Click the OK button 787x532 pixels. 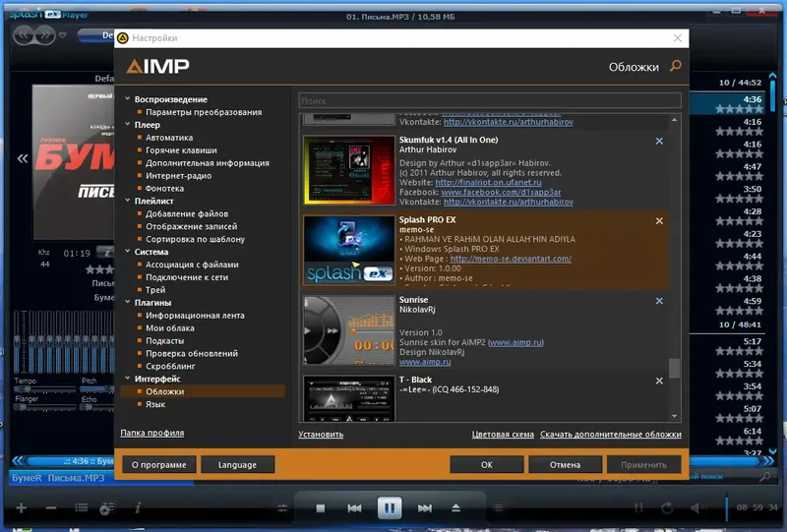tap(487, 465)
